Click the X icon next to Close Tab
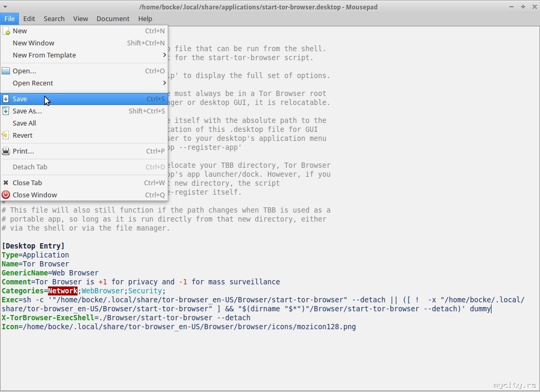Viewport: 540px width, 392px height. tap(5, 183)
